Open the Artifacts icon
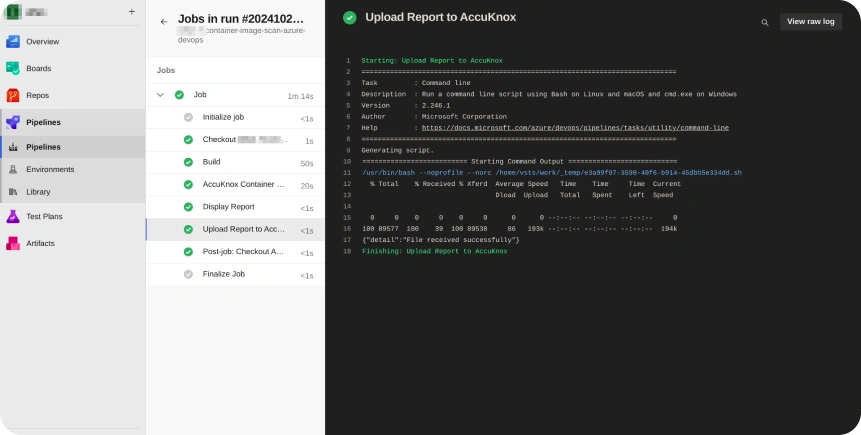The width and height of the screenshot is (861, 435). (13, 243)
